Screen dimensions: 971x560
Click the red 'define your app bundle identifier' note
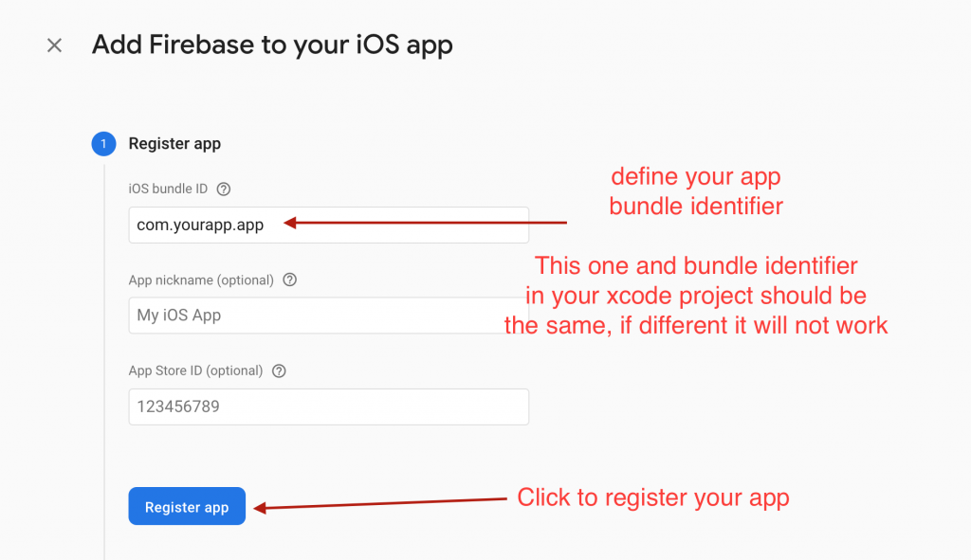coord(696,191)
